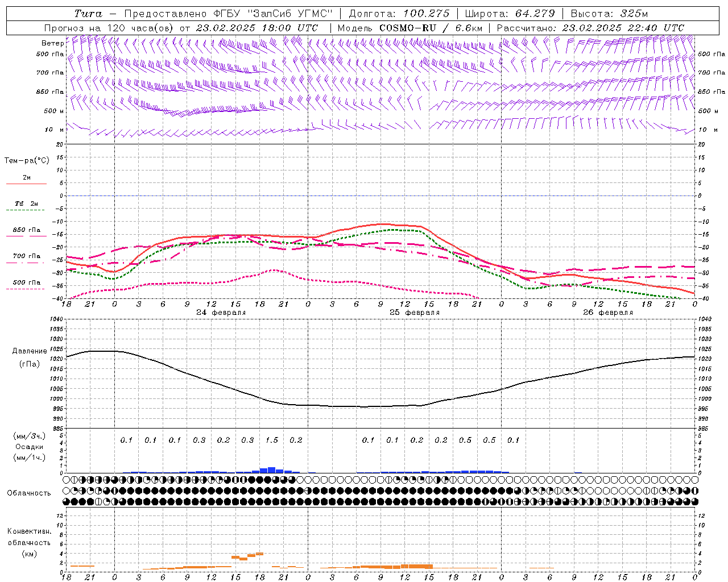Click the highest orange convective cloud bar
The image size is (728, 582).
pyautogui.click(x=259, y=554)
